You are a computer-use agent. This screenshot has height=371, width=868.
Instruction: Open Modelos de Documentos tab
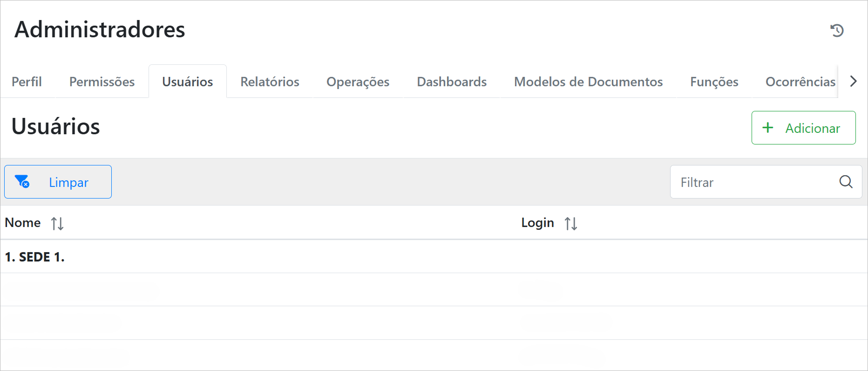pos(588,82)
